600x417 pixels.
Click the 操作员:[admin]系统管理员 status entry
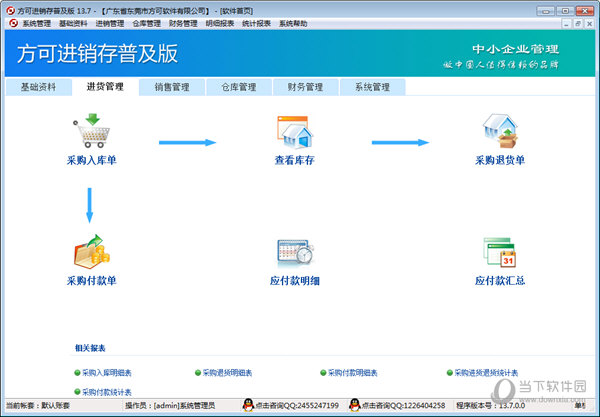tap(170, 406)
